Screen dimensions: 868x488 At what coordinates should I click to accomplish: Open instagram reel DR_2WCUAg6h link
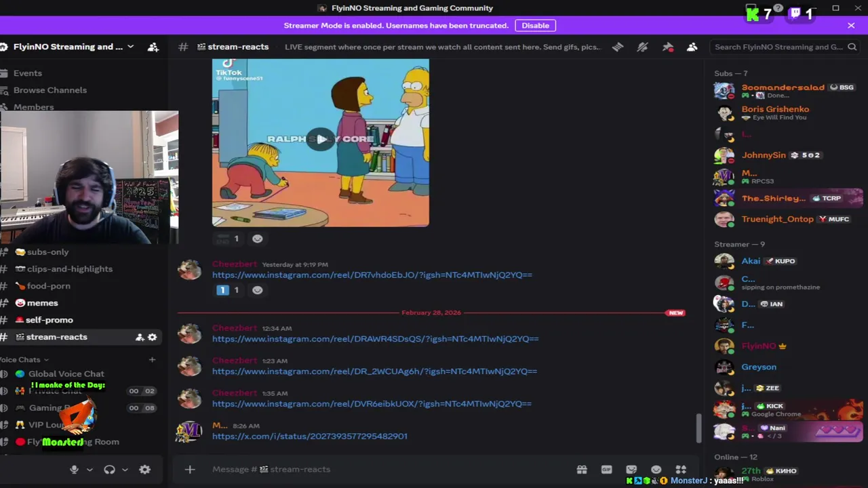pyautogui.click(x=374, y=371)
